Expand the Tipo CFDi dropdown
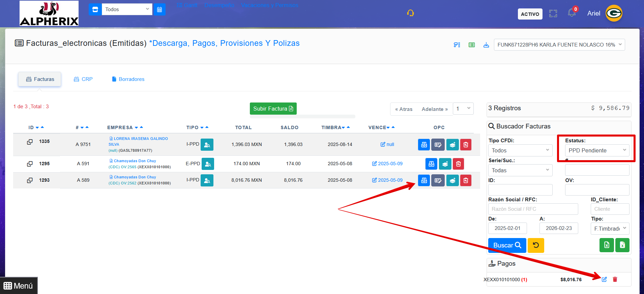Screen dimensions: 644x294 (x=520, y=150)
